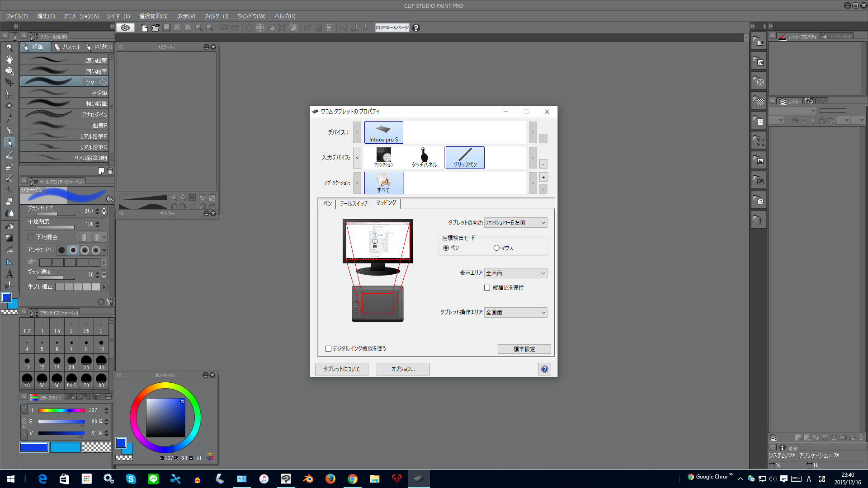Click the Grip Pen input device icon
868x488 pixels.
tap(465, 157)
